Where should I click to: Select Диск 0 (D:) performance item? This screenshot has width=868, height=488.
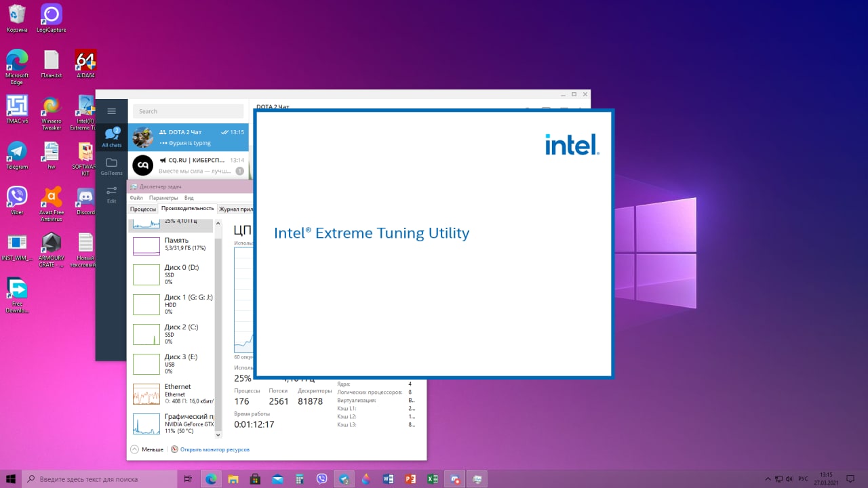pos(171,274)
